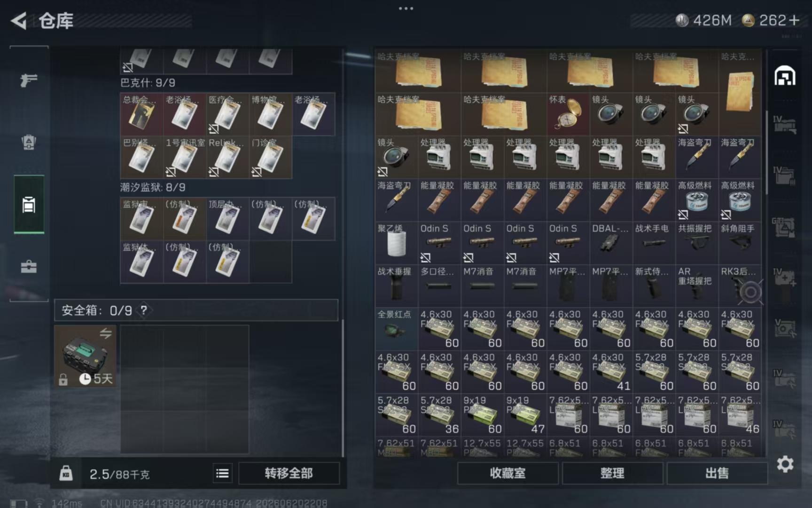This screenshot has height=508, width=812.
Task: Select the 怀表 pocket watch item
Action: click(x=568, y=114)
